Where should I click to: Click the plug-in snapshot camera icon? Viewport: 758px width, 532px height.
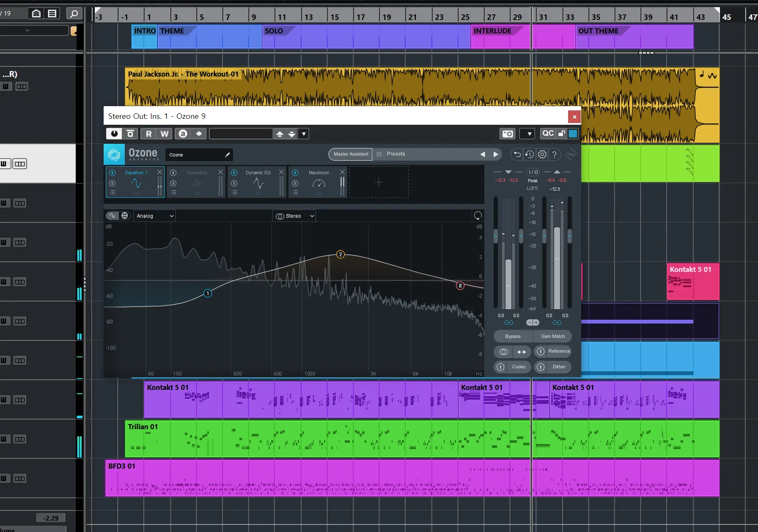(x=508, y=134)
